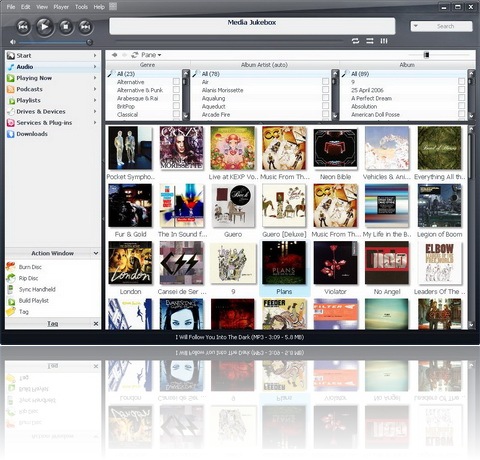Click the Sync Handheld action link

pyautogui.click(x=37, y=289)
